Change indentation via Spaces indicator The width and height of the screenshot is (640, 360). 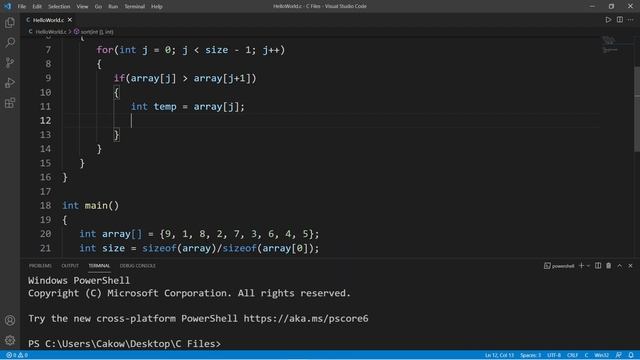(530, 355)
